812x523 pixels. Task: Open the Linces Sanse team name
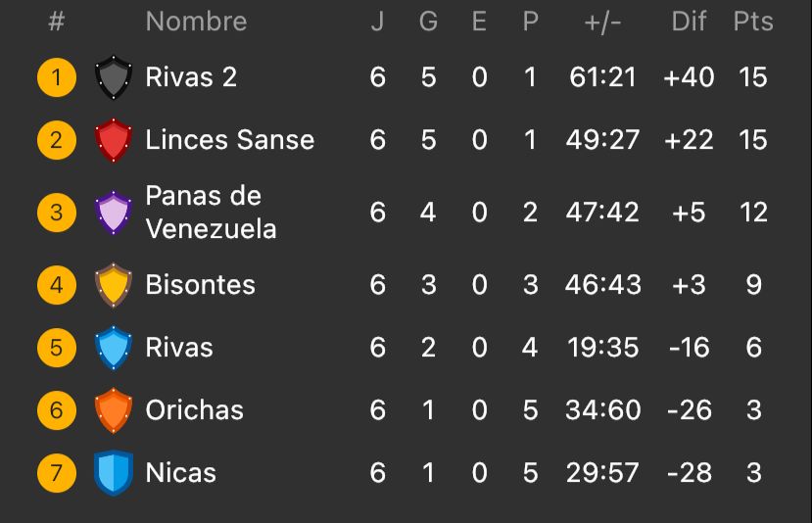pos(229,140)
